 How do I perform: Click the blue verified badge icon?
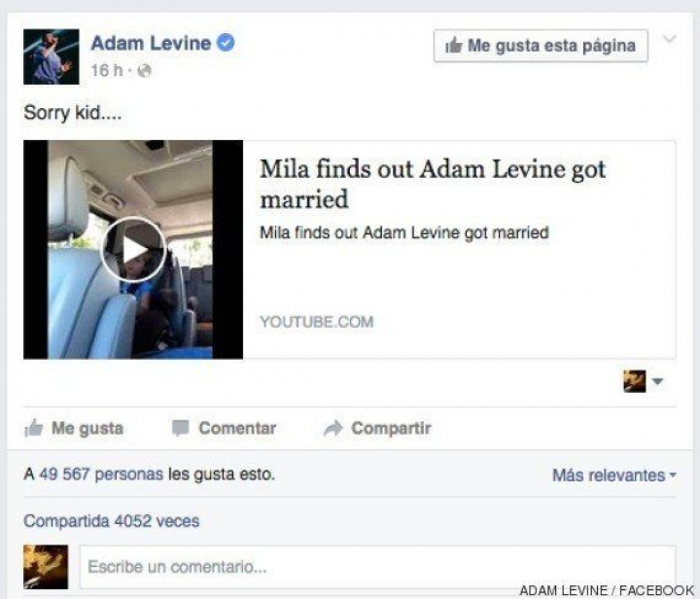[x=226, y=43]
